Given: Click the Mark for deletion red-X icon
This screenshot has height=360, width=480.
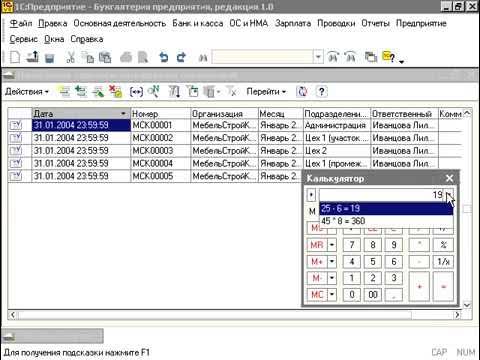Looking at the screenshot, I should tap(115, 91).
